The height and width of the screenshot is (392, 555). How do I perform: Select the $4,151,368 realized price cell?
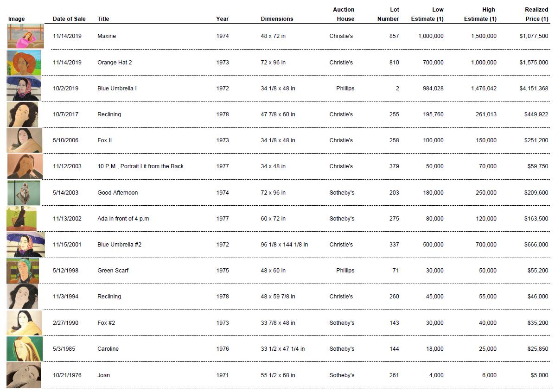[534, 89]
